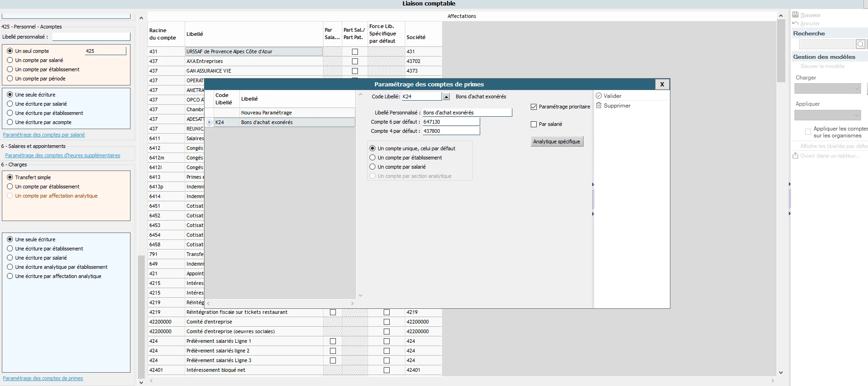Open the Charger model dropdown
This screenshot has height=386, width=868.
(x=828, y=88)
